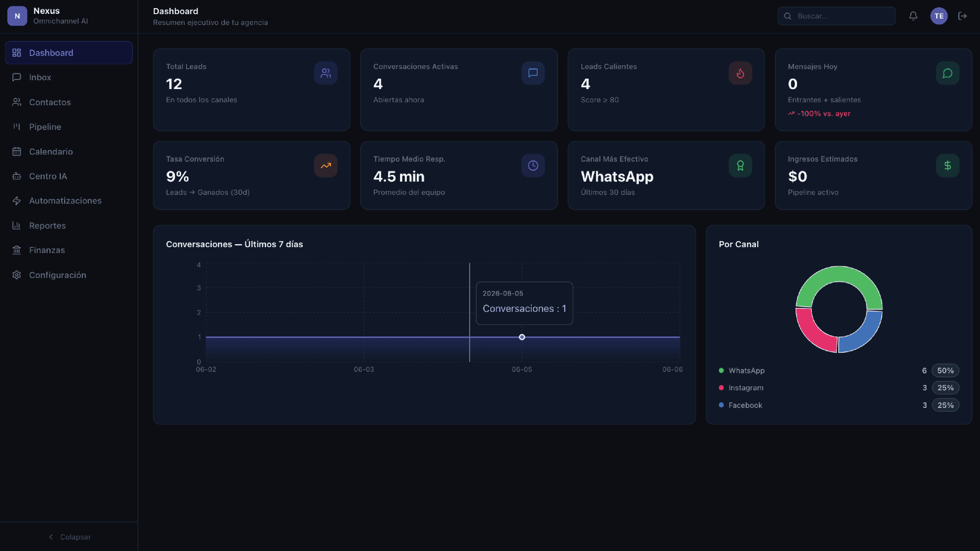Click the Conversaciones Activas chat icon
Image resolution: width=980 pixels, height=551 pixels.
533,73
